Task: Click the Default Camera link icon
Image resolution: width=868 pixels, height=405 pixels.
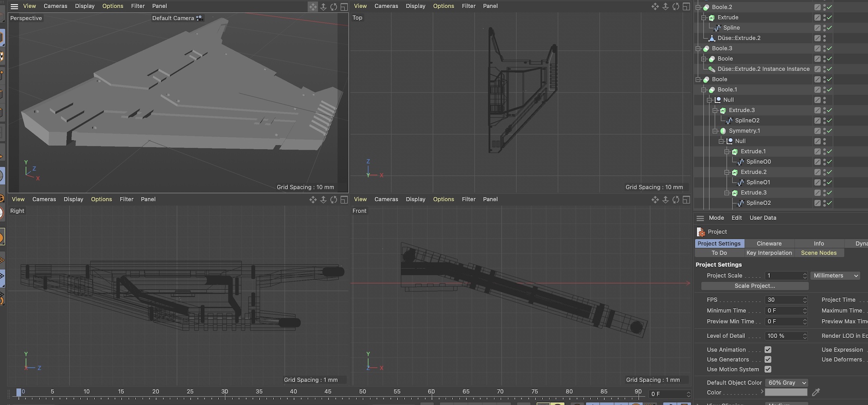Action: (x=199, y=18)
